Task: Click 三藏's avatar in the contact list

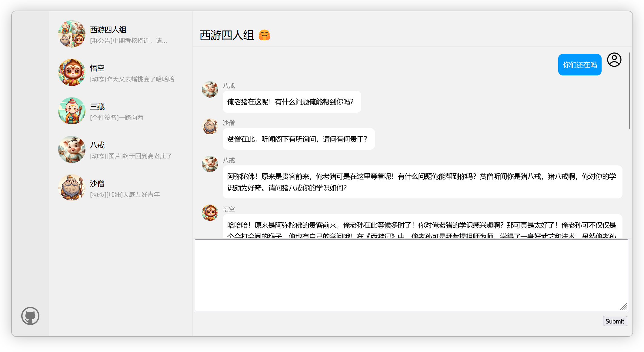Action: point(72,111)
